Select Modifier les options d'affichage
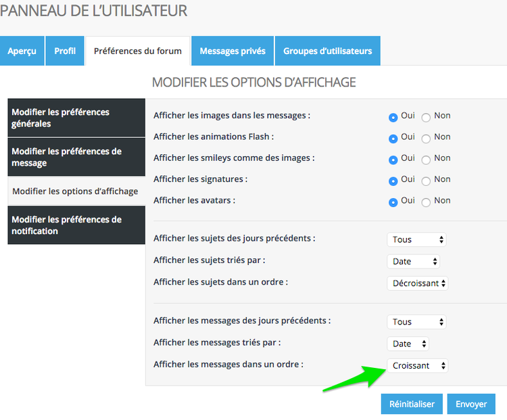Screen dimensions: 507x420 click(x=76, y=191)
